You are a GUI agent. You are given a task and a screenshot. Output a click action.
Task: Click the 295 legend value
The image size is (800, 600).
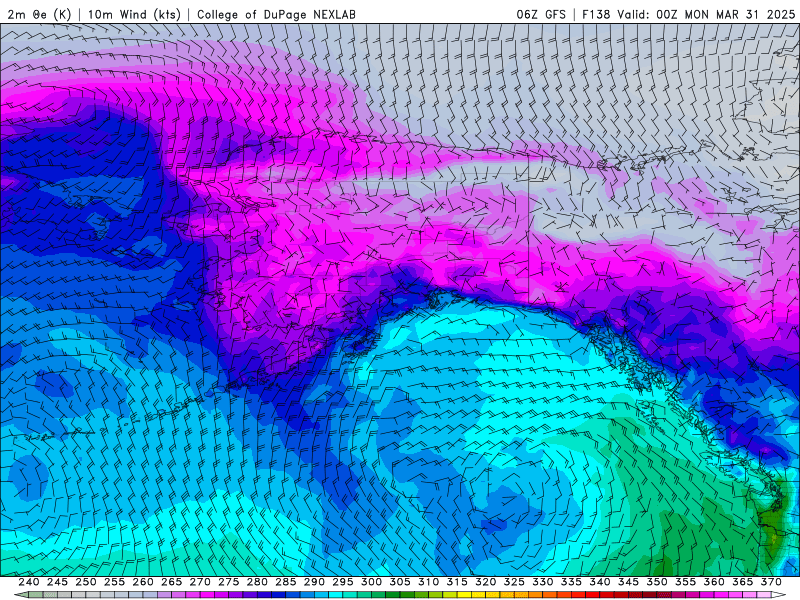(x=343, y=582)
